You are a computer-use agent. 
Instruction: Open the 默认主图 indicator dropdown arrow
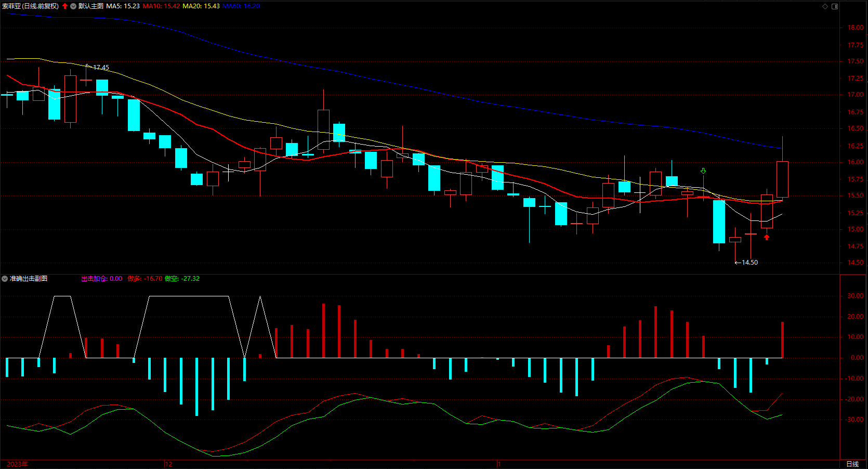point(73,6)
